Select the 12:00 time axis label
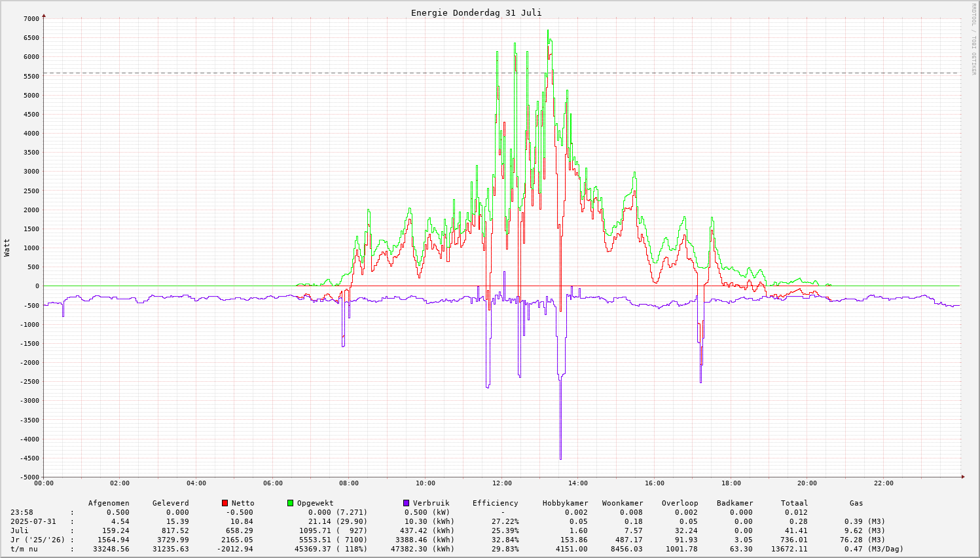 [501, 483]
